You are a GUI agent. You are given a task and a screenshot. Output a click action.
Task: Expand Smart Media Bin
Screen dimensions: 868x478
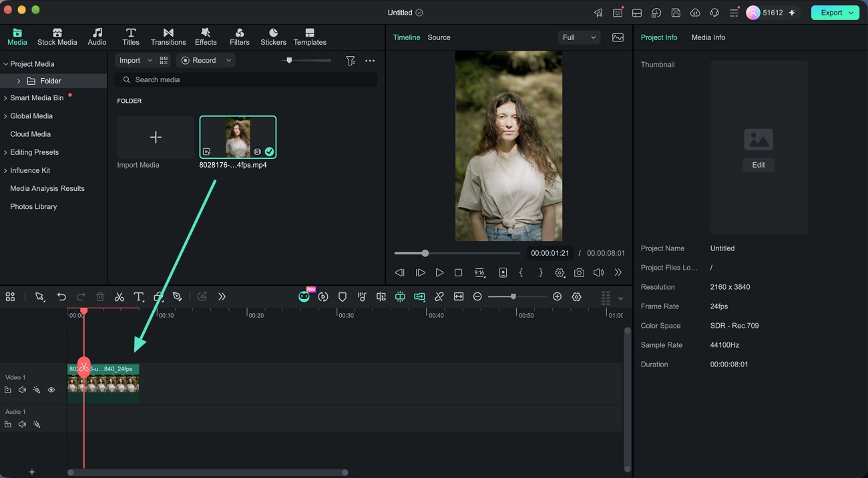(x=6, y=98)
